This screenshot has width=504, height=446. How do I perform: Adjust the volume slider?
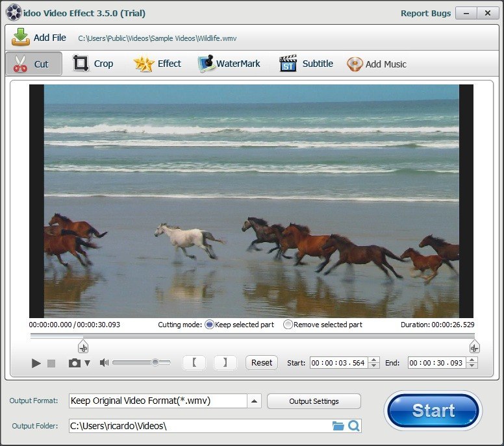pos(142,363)
